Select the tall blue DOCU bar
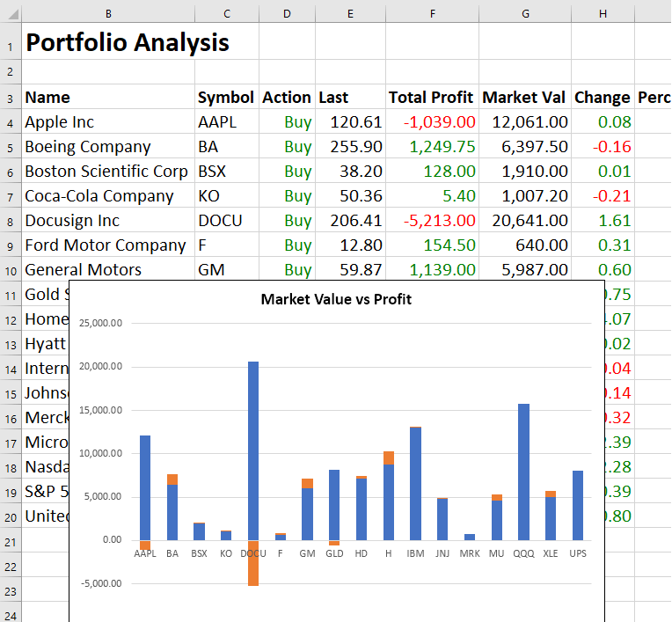This screenshot has width=672, height=622. coord(253,449)
